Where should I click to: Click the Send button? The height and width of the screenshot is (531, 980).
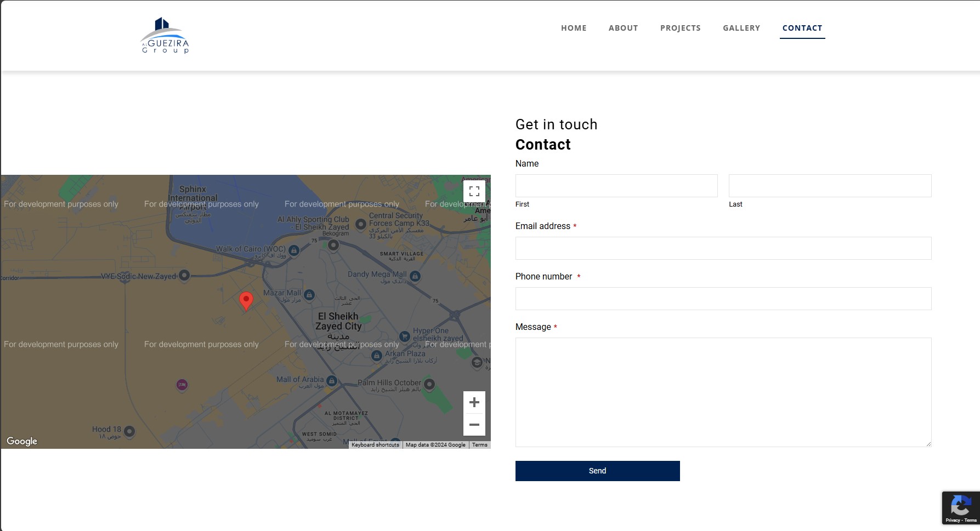pyautogui.click(x=598, y=471)
